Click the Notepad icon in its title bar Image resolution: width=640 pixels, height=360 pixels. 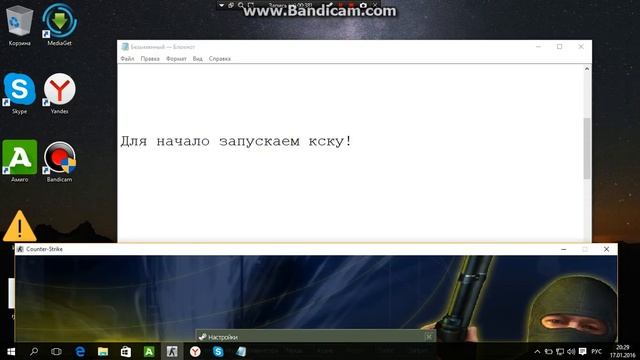125,47
